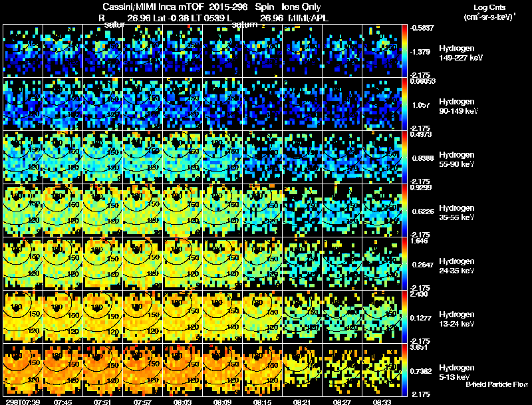Click the '298T07:39' time label
This screenshot has width=532, height=405.
(23, 402)
